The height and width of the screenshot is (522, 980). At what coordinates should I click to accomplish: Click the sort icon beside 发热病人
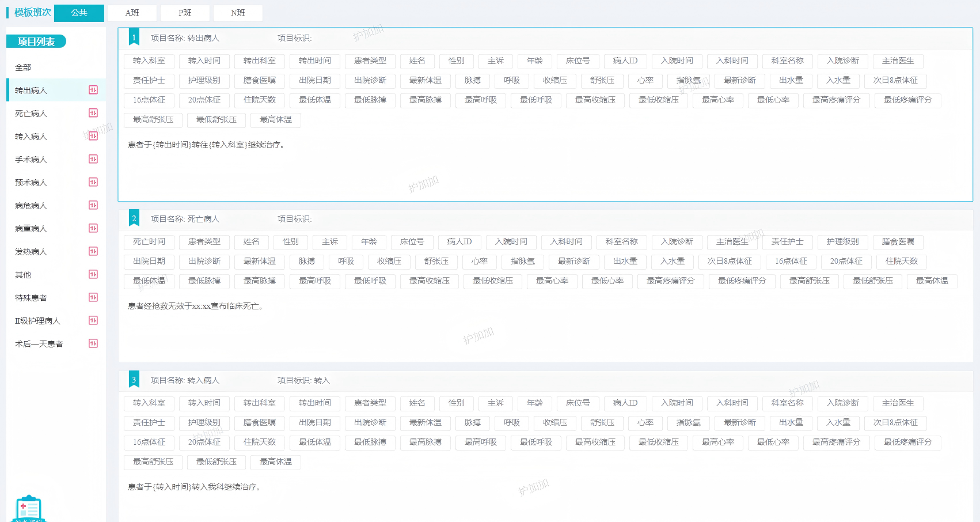pos(93,251)
